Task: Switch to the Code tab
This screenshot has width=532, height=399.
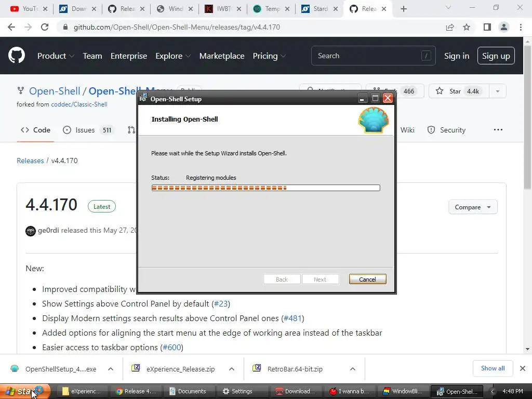Action: point(35,130)
